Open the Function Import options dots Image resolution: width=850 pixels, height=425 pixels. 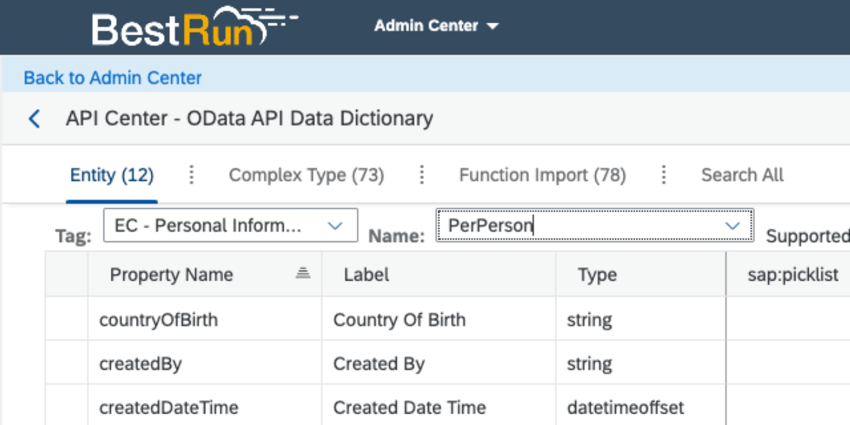point(664,175)
